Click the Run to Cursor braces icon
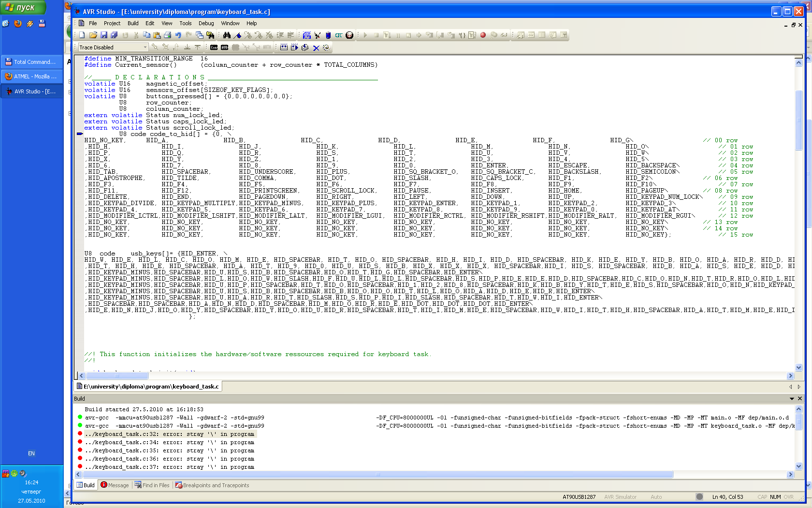 pos(462,35)
